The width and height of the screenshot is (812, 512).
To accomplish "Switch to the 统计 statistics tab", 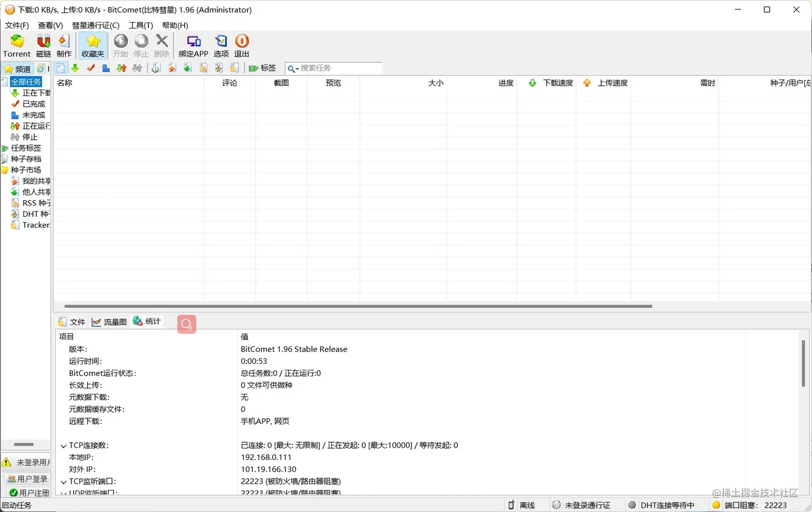I will (147, 321).
